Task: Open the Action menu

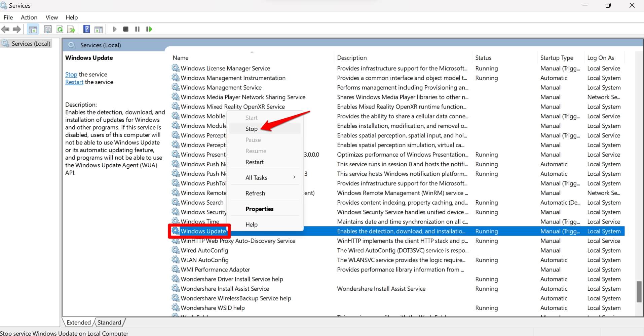Action: click(x=29, y=17)
